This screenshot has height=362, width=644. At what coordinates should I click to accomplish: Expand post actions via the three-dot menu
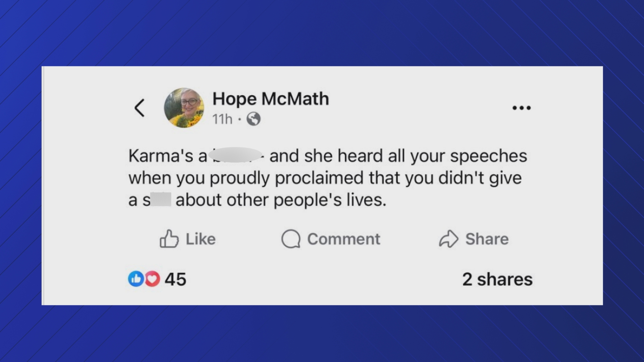point(522,107)
